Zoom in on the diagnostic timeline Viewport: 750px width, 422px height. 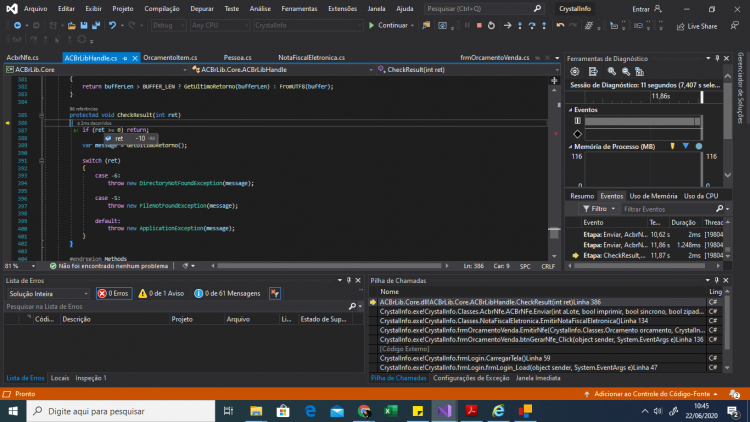[612, 72]
